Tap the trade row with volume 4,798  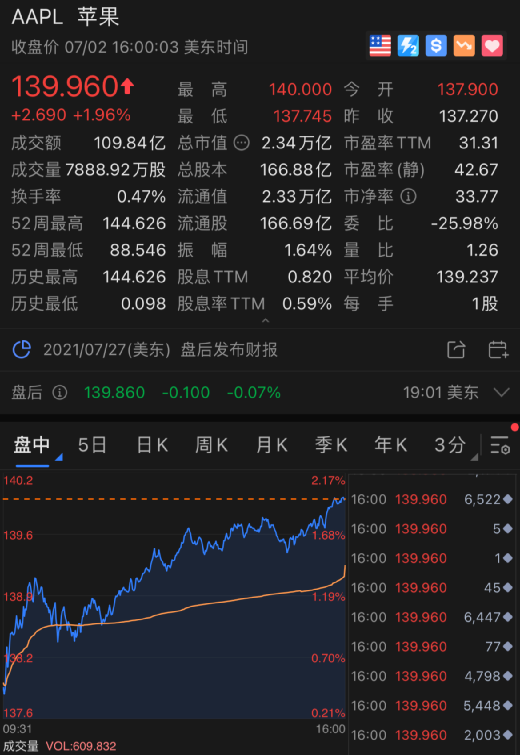point(432,676)
